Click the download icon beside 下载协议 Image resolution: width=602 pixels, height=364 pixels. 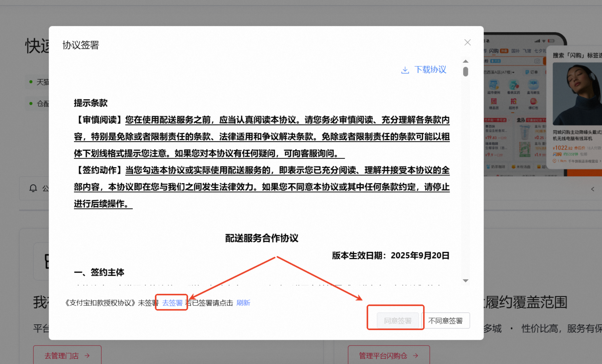pos(405,70)
